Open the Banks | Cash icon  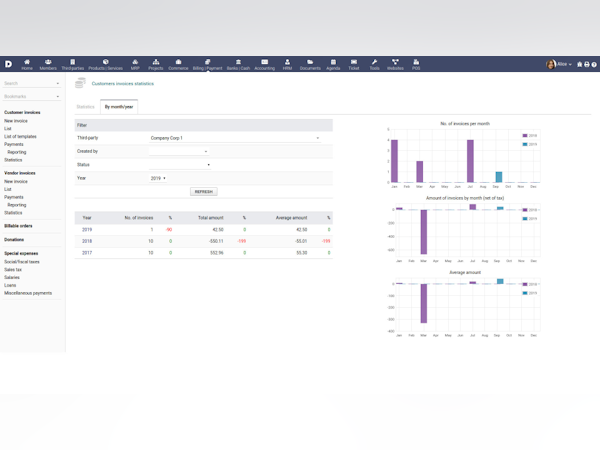pos(238,64)
